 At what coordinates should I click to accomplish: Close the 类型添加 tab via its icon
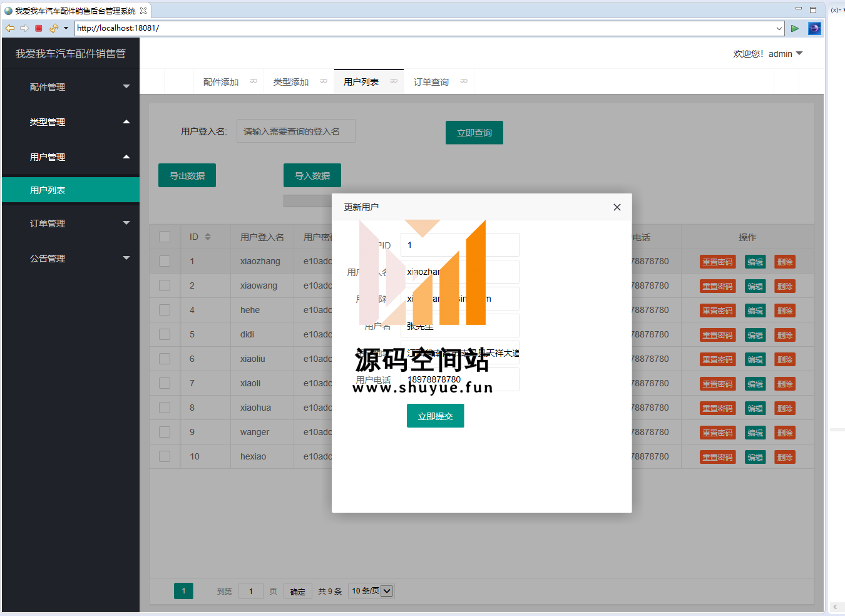(324, 81)
